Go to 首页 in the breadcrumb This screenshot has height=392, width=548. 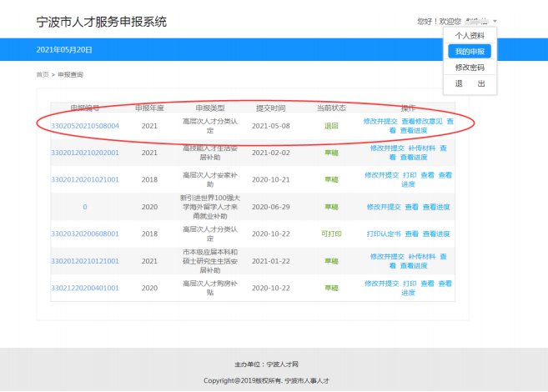tap(43, 74)
